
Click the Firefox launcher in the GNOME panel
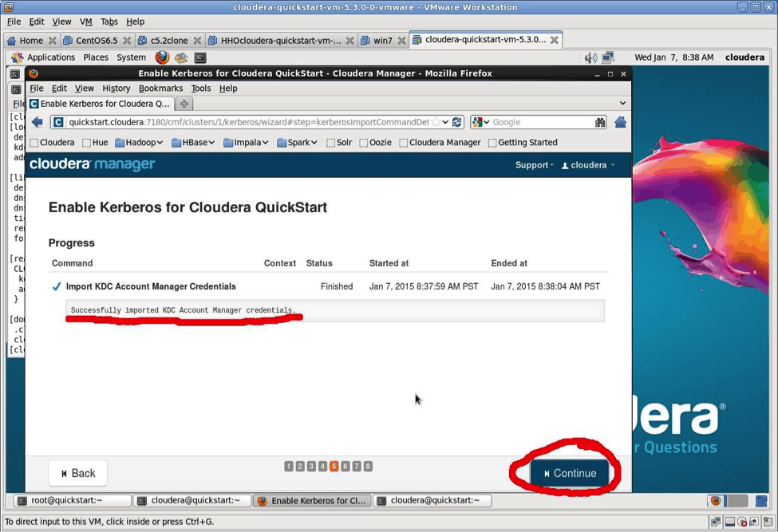pyautogui.click(x=162, y=57)
